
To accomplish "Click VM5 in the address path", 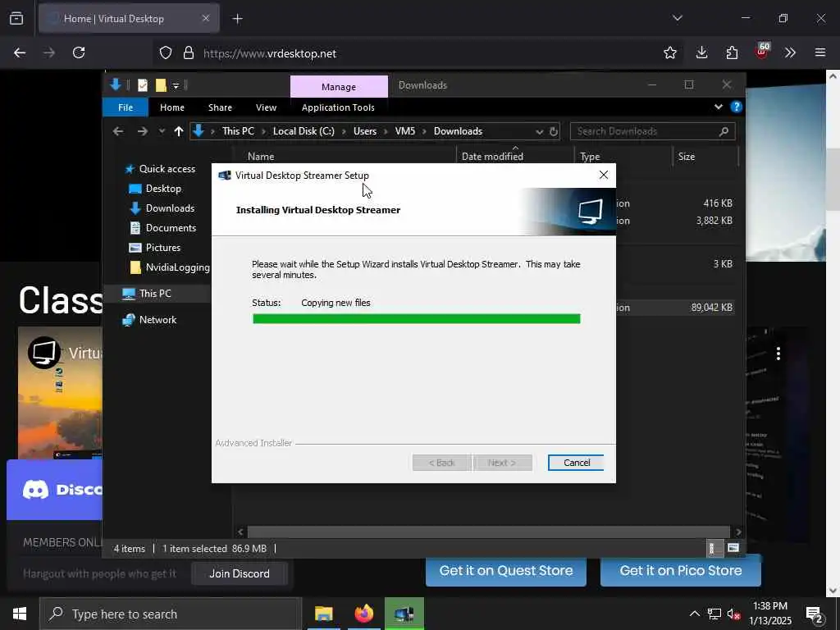I will (x=405, y=131).
